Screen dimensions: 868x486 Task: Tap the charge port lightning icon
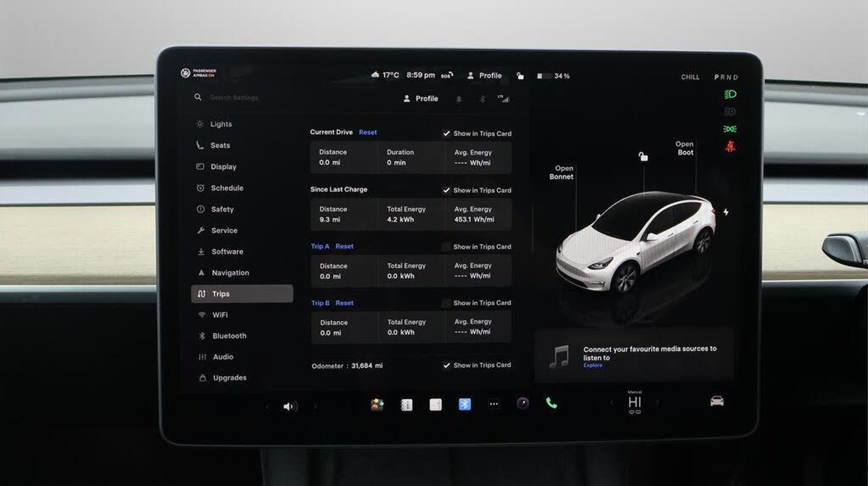pos(726,212)
